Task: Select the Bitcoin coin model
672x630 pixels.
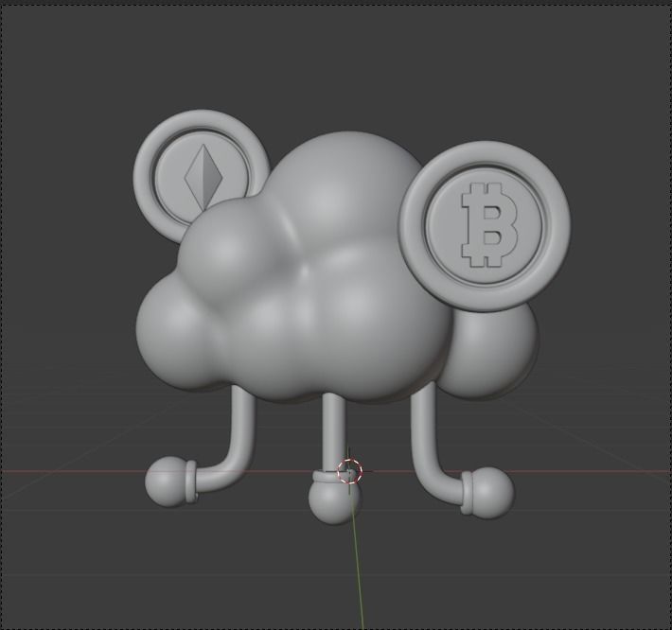Action: point(485,227)
